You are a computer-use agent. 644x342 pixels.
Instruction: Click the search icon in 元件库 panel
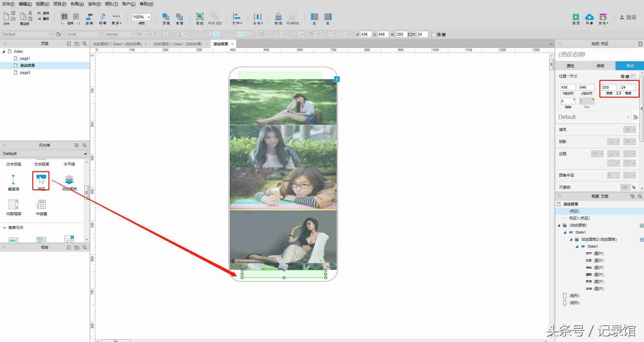85,145
